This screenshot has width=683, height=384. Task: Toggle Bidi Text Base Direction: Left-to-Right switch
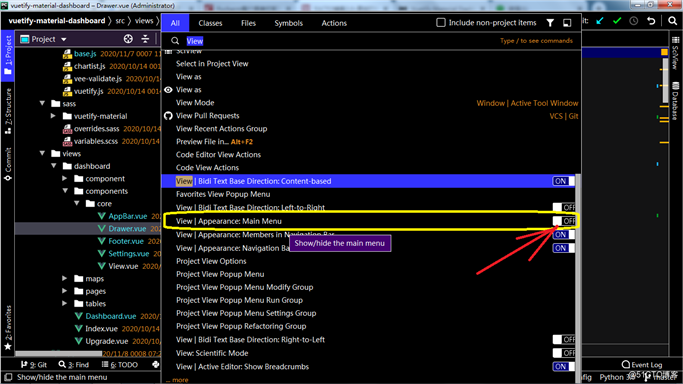click(x=563, y=207)
